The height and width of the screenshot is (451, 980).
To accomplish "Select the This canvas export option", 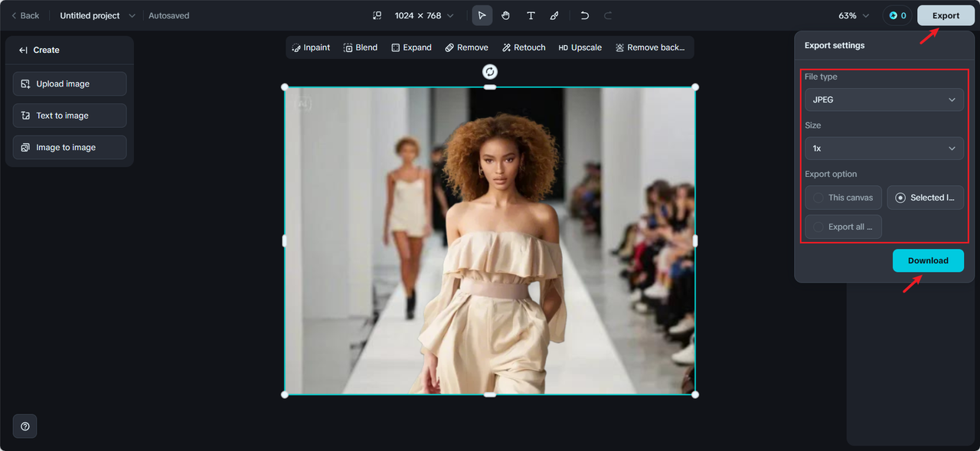I will click(x=843, y=198).
